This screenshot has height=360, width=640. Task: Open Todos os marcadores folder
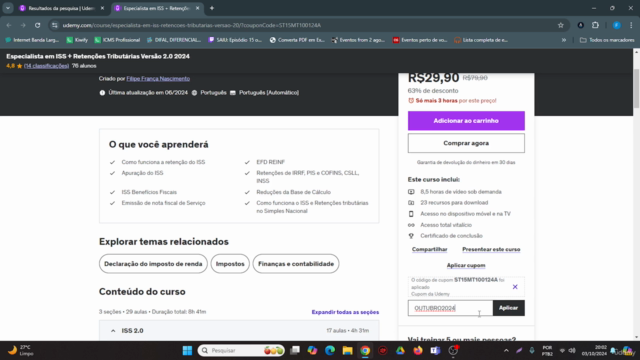pyautogui.click(x=607, y=40)
